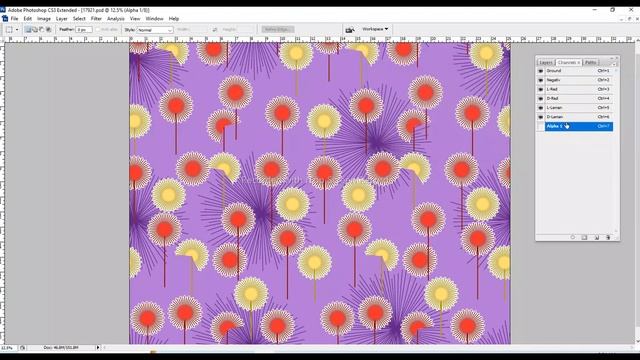The height and width of the screenshot is (360, 640).
Task: Hide the Negativ channel eye icon
Action: [x=541, y=80]
